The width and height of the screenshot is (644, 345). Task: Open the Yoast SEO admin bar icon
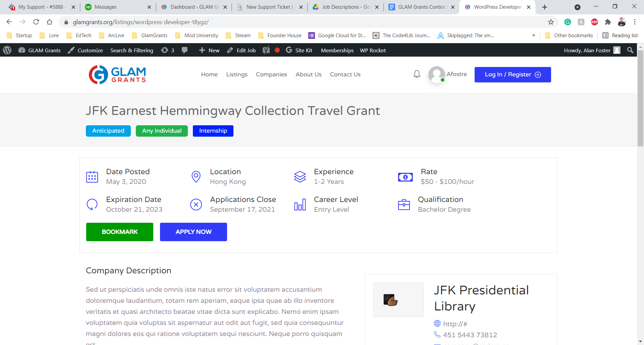(x=266, y=50)
